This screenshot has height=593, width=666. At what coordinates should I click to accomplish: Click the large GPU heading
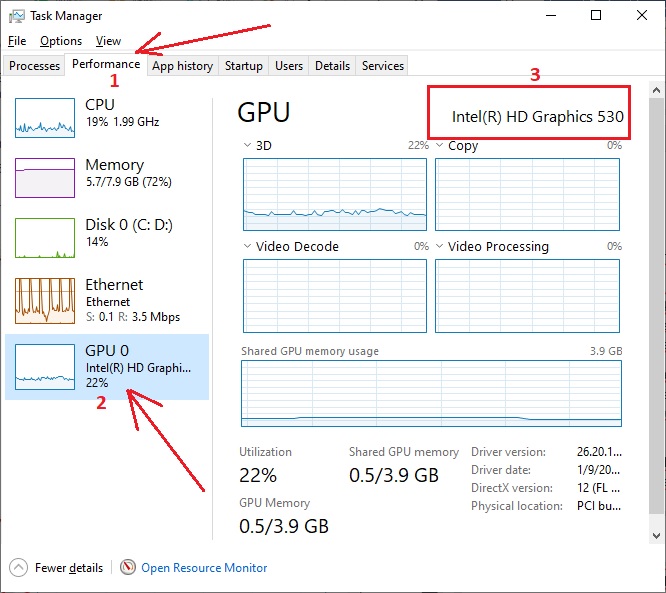(264, 113)
